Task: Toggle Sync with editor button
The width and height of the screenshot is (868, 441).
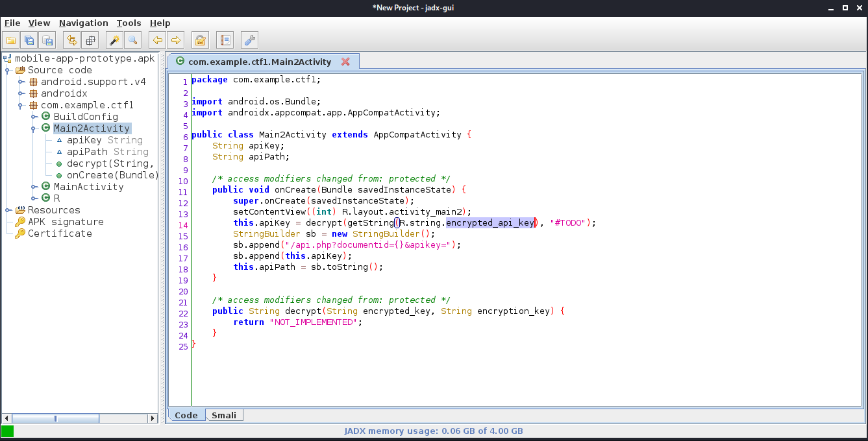Action: point(71,40)
